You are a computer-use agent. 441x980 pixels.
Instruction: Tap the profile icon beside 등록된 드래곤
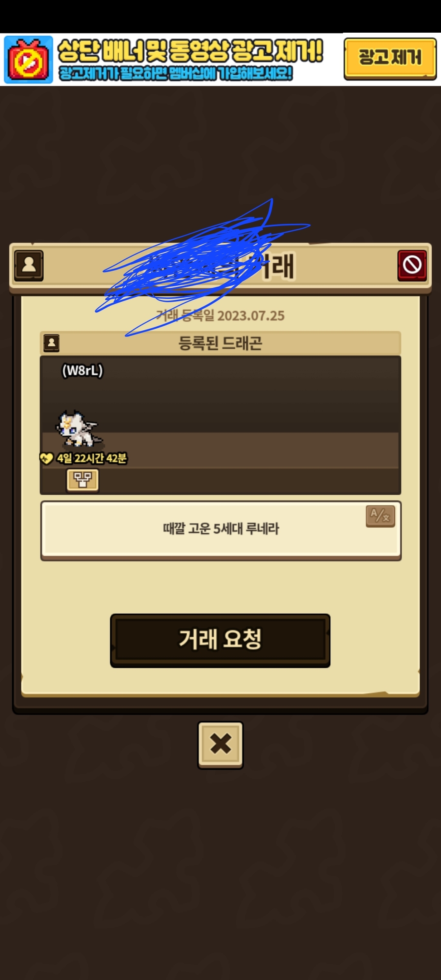tap(51, 343)
